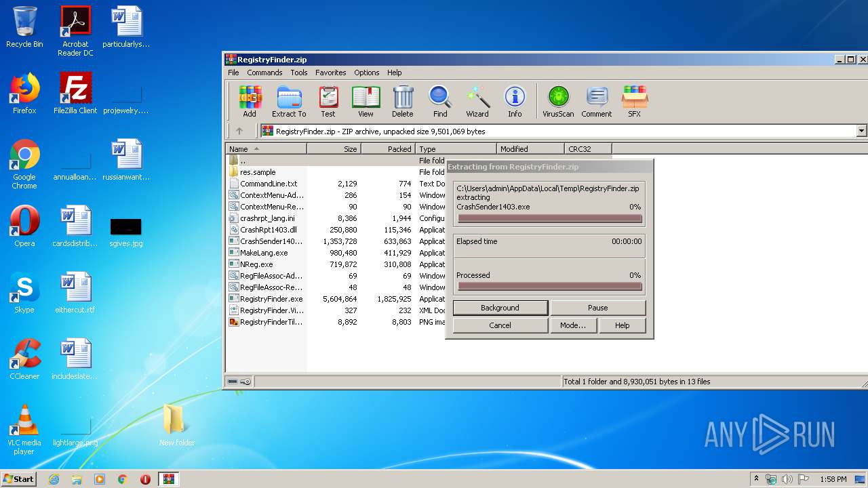Pause the extraction
Viewport: 868px width, 488px height.
pyautogui.click(x=597, y=308)
